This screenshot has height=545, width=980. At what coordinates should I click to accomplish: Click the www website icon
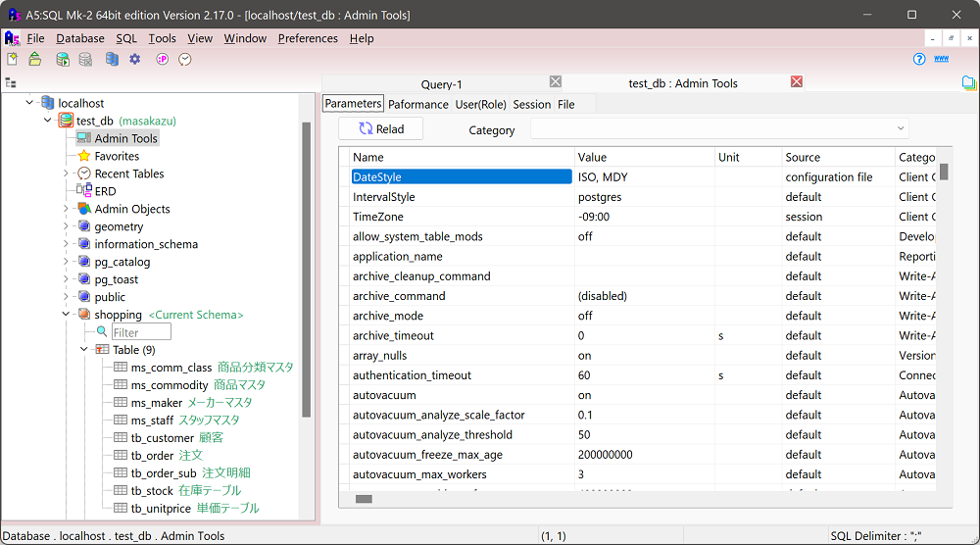pyautogui.click(x=941, y=59)
